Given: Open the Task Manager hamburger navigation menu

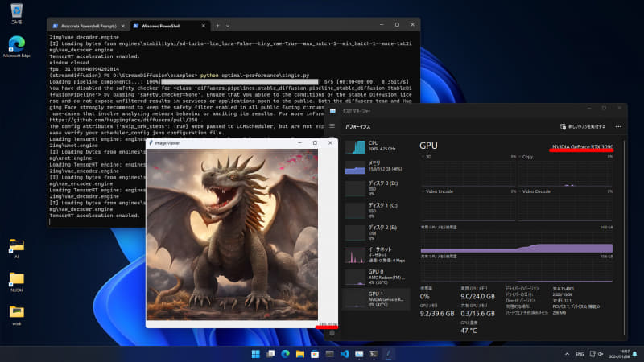Looking at the screenshot, I should pyautogui.click(x=332, y=126).
